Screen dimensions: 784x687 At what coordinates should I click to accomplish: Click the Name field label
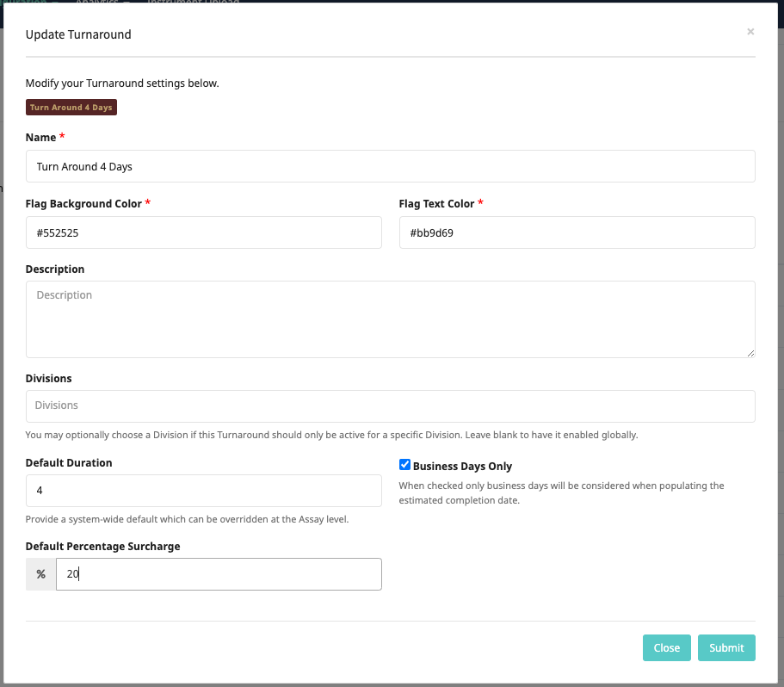pos(40,138)
